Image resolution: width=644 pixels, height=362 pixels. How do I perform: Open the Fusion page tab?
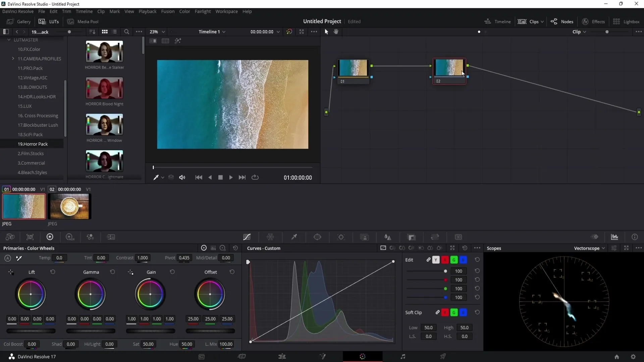coord(322,357)
